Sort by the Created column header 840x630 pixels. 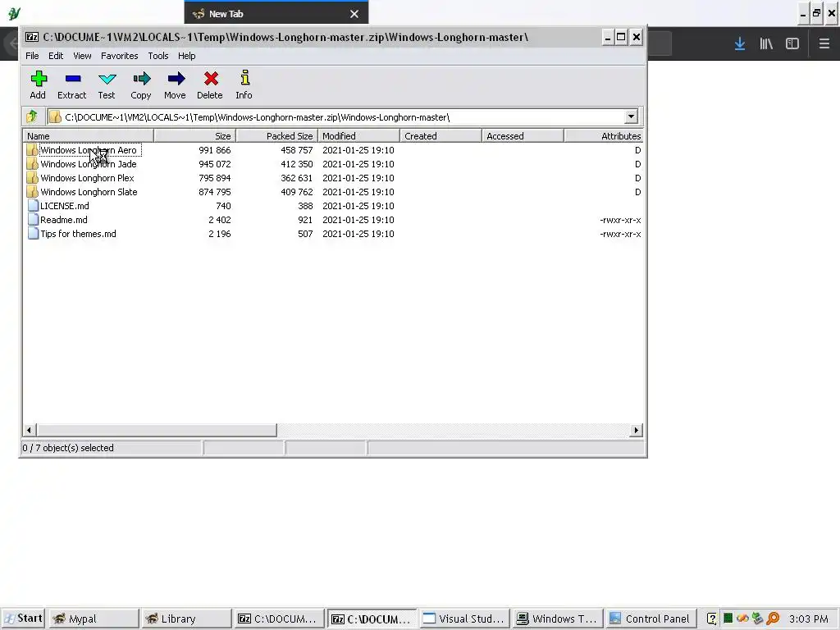(x=441, y=136)
